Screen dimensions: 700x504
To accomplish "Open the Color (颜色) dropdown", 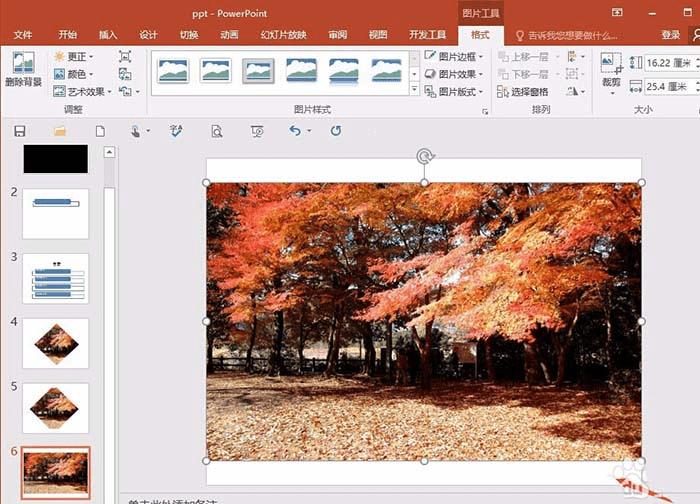I will click(73, 74).
